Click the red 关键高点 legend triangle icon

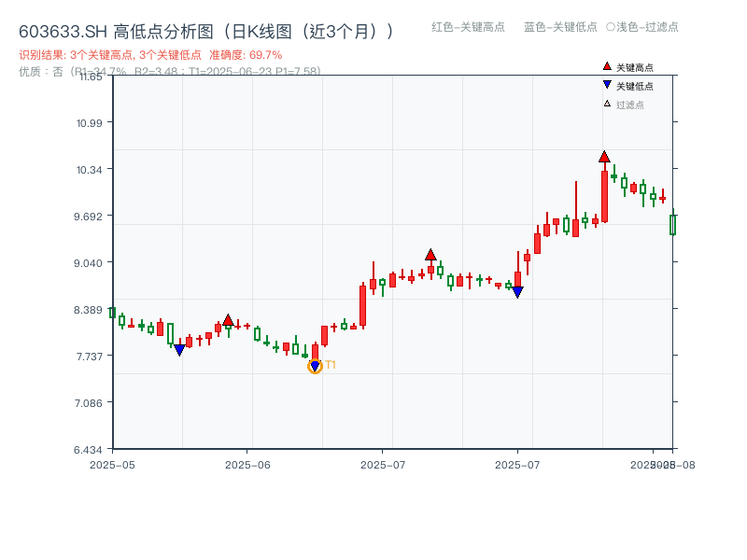pyautogui.click(x=605, y=66)
